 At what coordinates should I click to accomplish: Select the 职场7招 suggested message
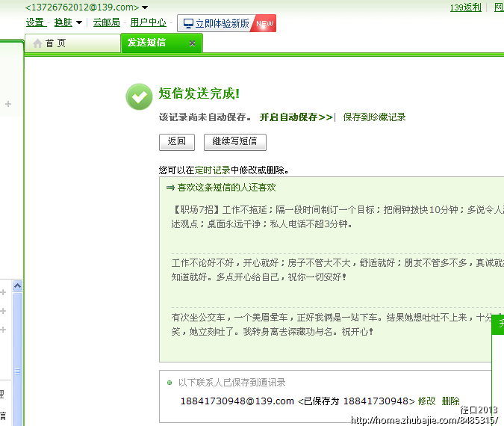pos(337,217)
